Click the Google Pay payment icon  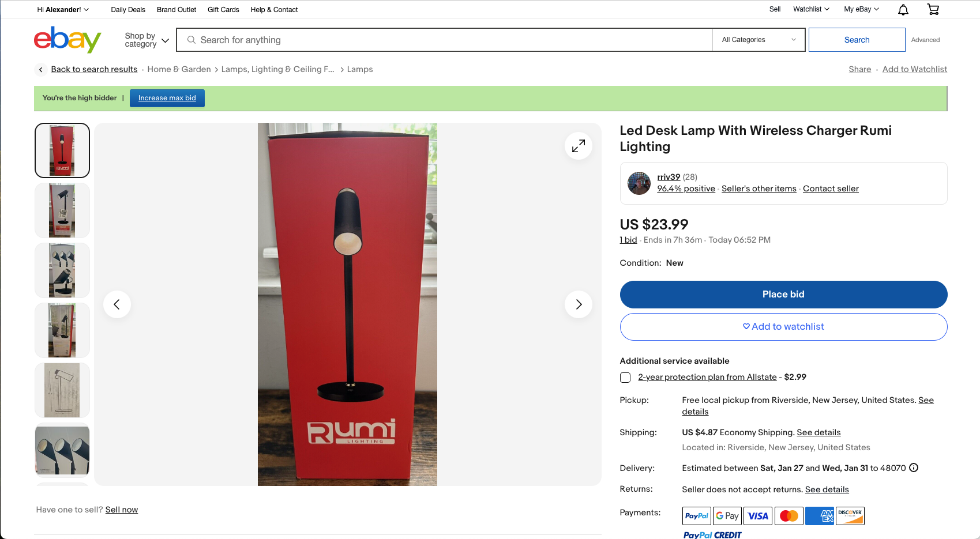tap(727, 516)
